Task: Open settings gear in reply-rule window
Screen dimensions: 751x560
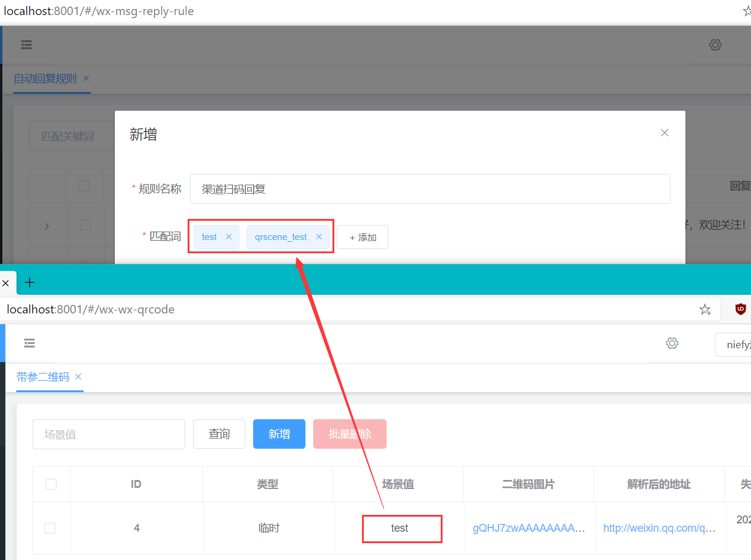Action: point(715,45)
